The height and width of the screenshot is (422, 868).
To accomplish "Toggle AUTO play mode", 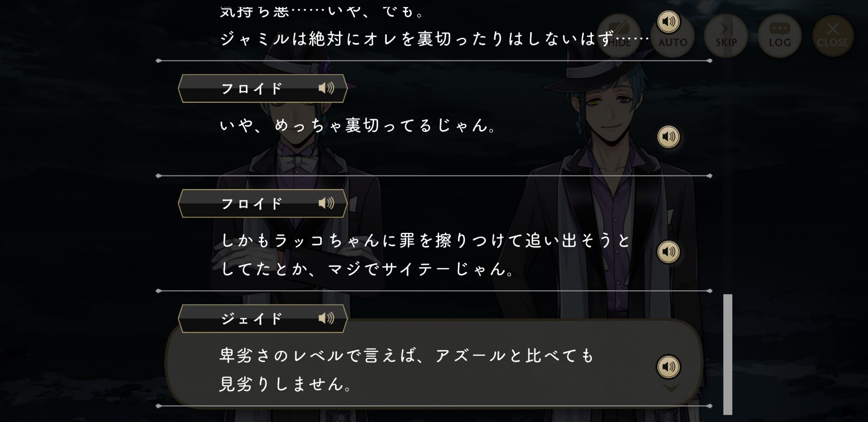I will pyautogui.click(x=673, y=36).
